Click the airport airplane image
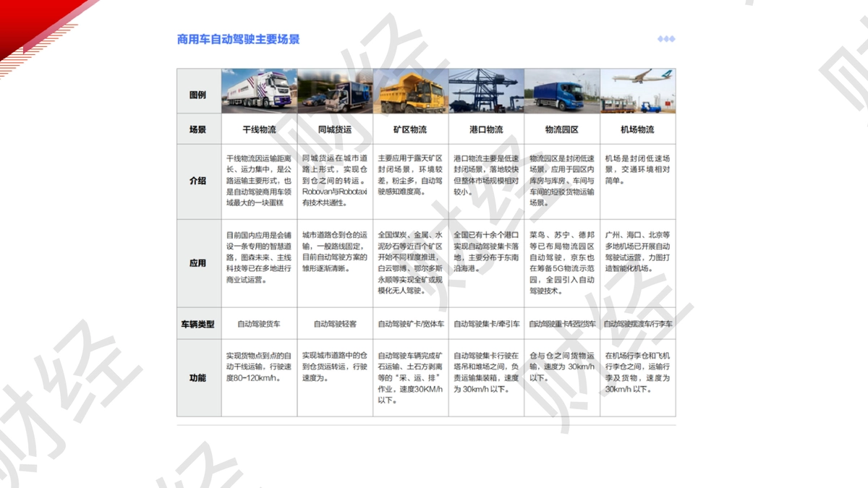The height and width of the screenshot is (488, 868). pyautogui.click(x=638, y=91)
